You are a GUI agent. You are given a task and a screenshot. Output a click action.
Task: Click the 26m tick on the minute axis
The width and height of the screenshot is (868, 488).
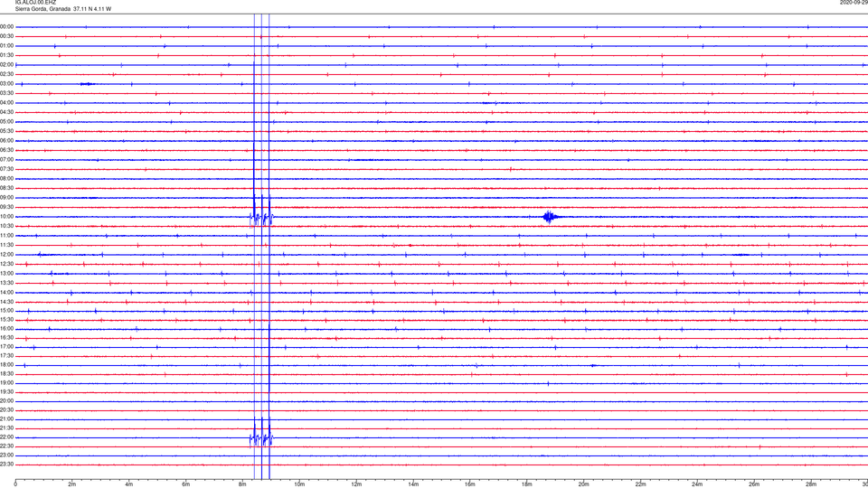(x=754, y=484)
